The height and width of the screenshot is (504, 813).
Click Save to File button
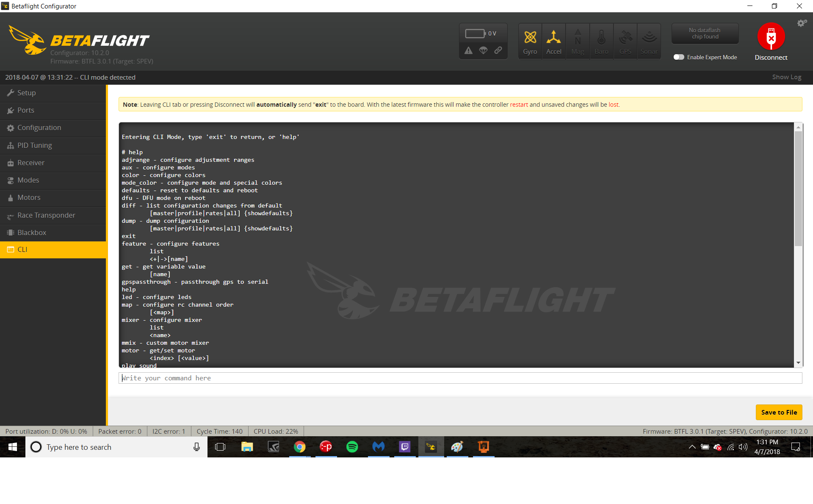click(779, 412)
